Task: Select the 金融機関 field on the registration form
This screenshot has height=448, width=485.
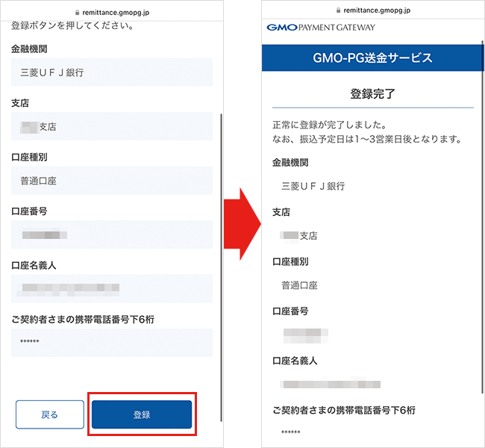Action: tap(112, 72)
